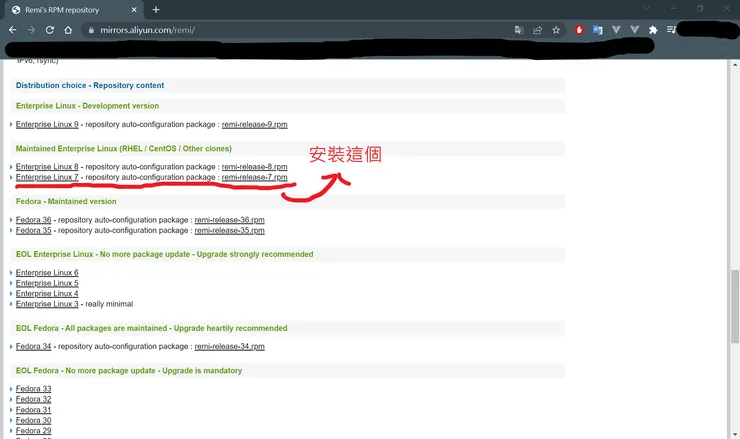Open the Fedora 29 link
The height and width of the screenshot is (439, 740).
[34, 431]
